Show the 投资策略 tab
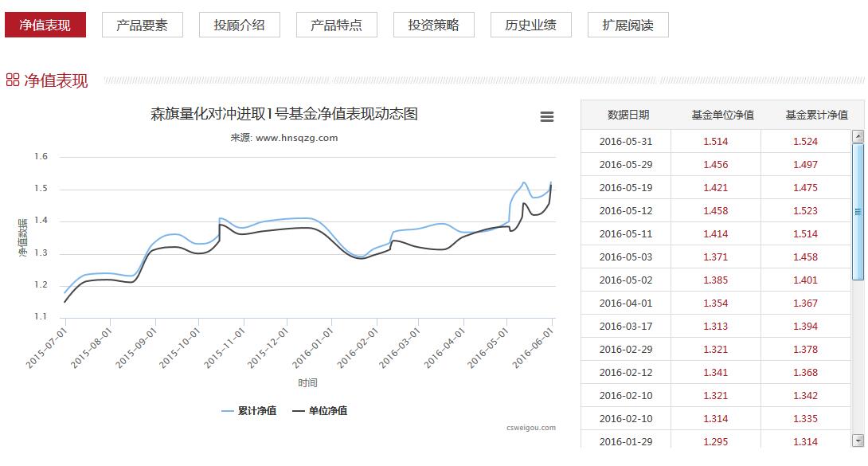The width and height of the screenshot is (868, 466). (x=433, y=25)
